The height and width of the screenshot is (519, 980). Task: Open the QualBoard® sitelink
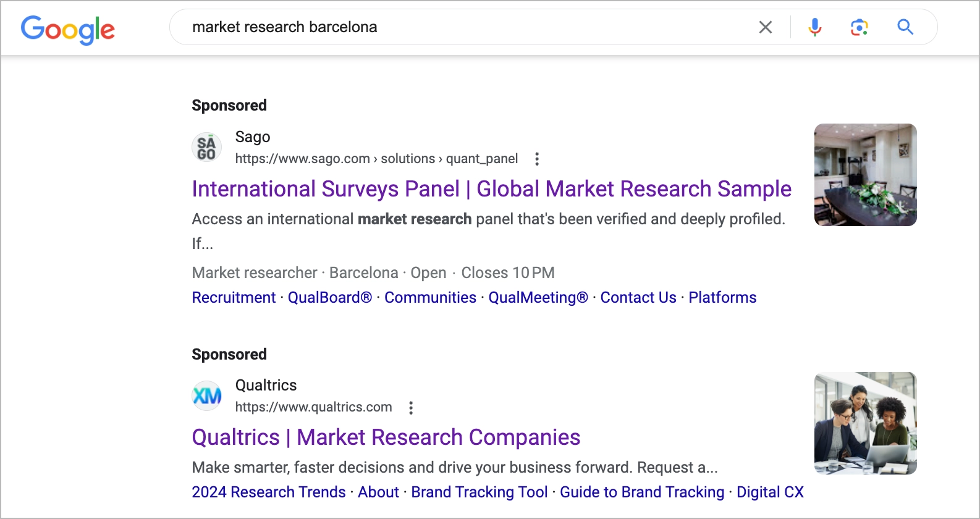pyautogui.click(x=330, y=298)
